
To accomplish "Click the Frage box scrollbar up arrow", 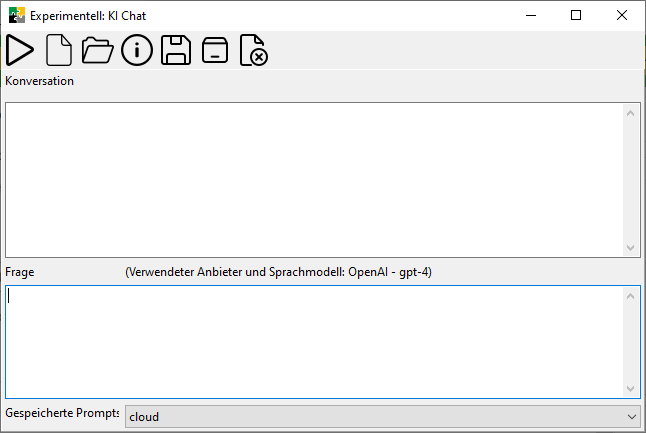I will pos(630,296).
